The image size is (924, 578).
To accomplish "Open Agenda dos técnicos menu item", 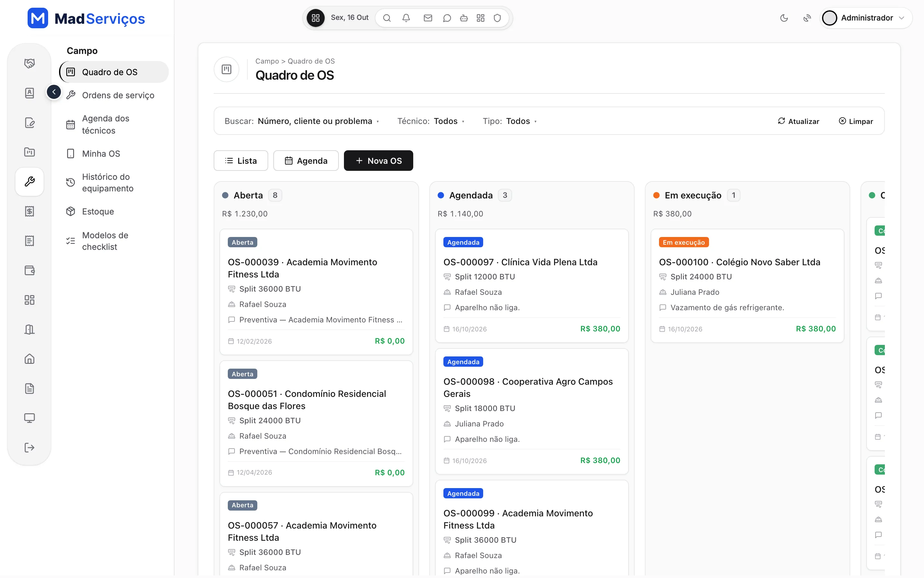I will point(114,125).
